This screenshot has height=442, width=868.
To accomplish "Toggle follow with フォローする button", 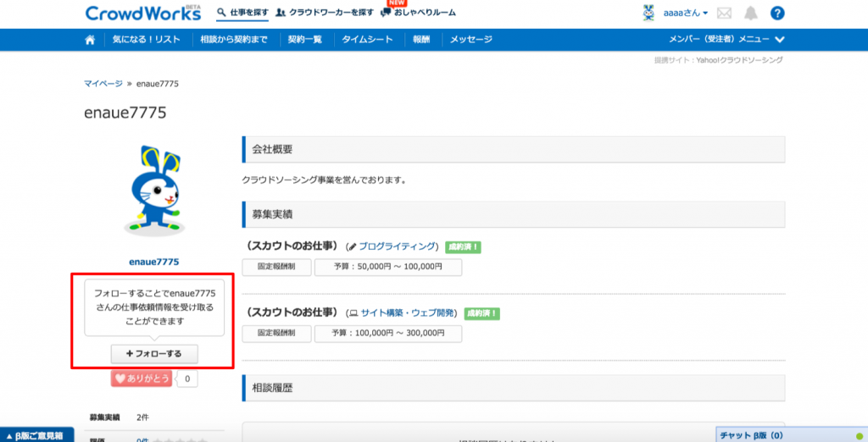I will [x=153, y=353].
